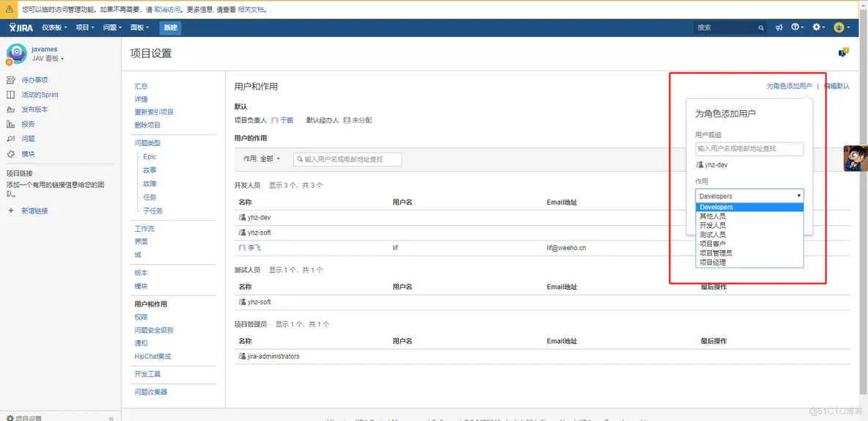Image resolution: width=868 pixels, height=421 pixels.
Task: Open the 作用: 全部 filter dropdown
Action: tap(262, 159)
